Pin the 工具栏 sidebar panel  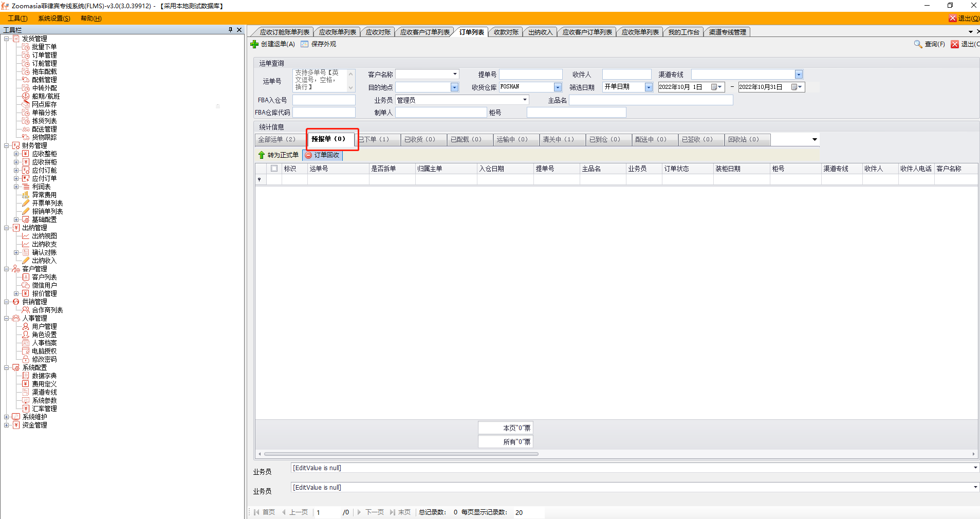[x=230, y=30]
